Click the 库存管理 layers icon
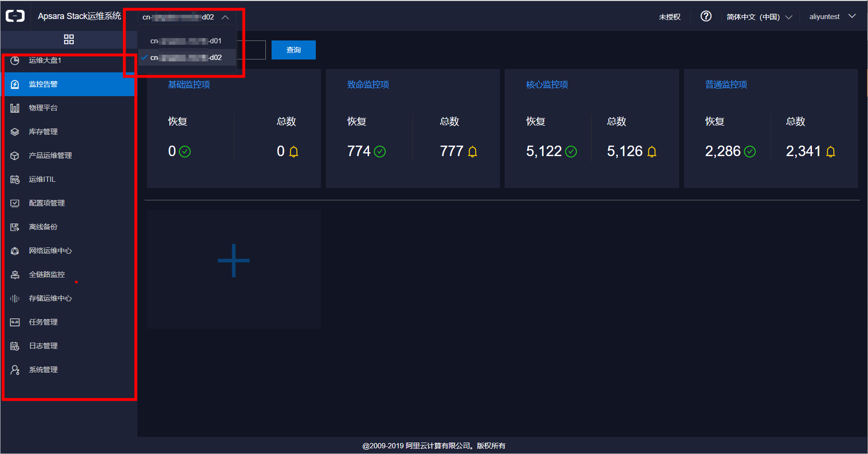The height and width of the screenshot is (454, 868). (15, 132)
